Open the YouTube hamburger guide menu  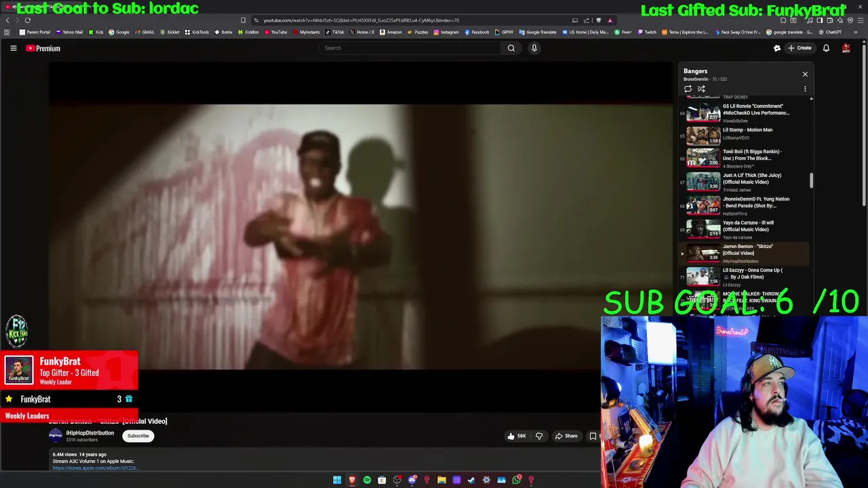click(13, 48)
